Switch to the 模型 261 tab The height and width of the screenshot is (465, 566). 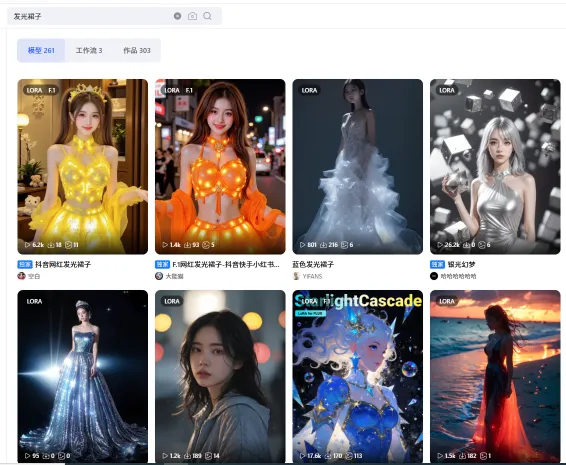[x=41, y=51]
